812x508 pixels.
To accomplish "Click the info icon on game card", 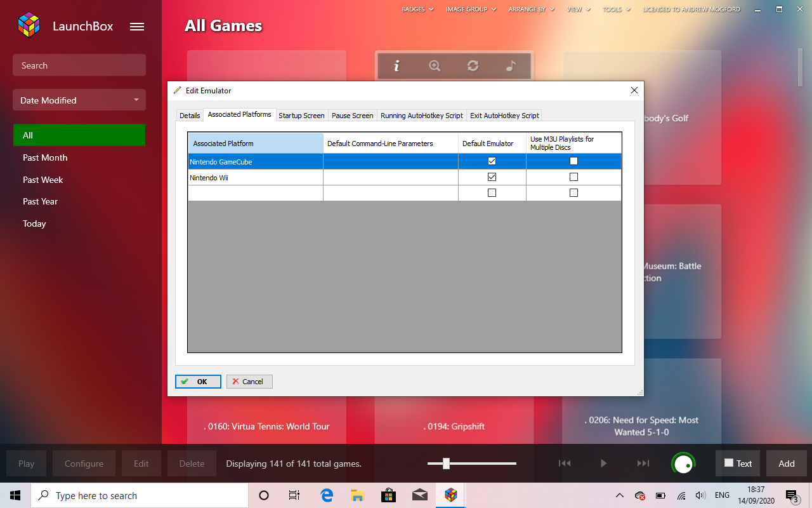I will tap(396, 65).
